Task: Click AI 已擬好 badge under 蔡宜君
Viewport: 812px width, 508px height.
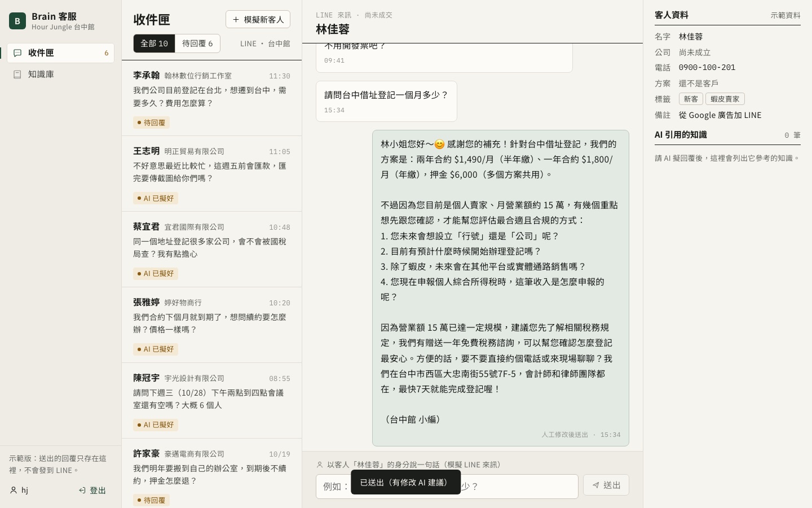Action: pyautogui.click(x=156, y=274)
